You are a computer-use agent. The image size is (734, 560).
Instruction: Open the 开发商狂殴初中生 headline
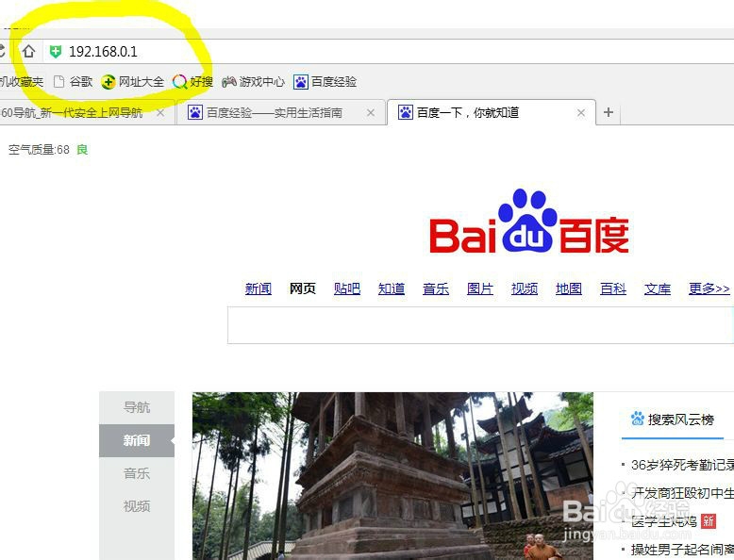point(682,493)
